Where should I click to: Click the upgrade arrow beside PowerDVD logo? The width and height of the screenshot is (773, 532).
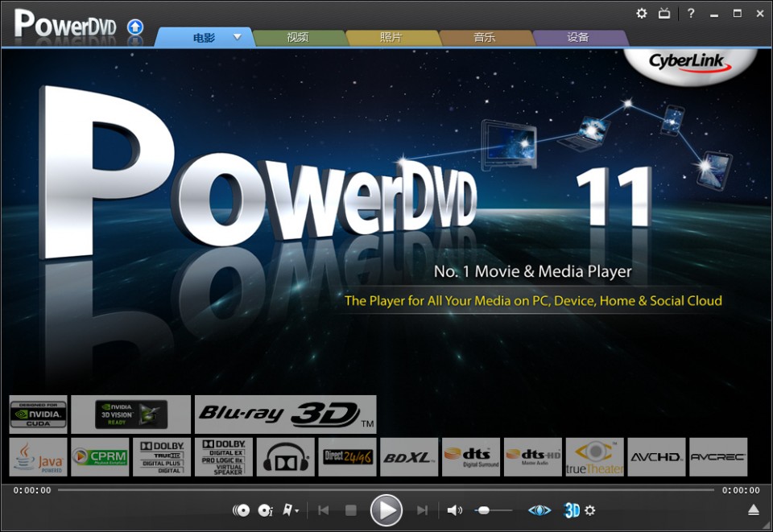tap(134, 26)
